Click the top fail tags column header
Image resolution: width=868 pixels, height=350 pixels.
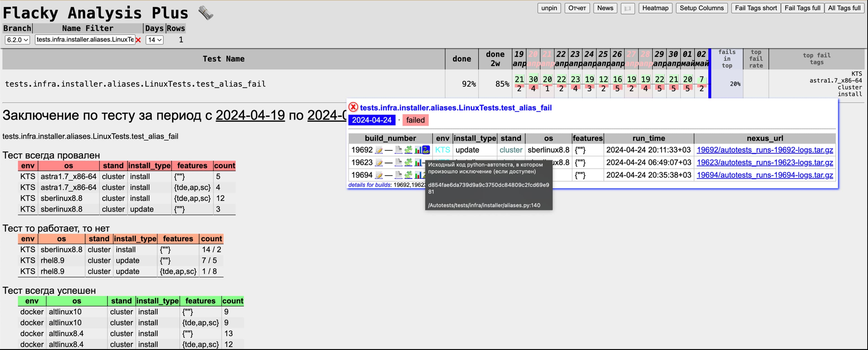[816, 59]
